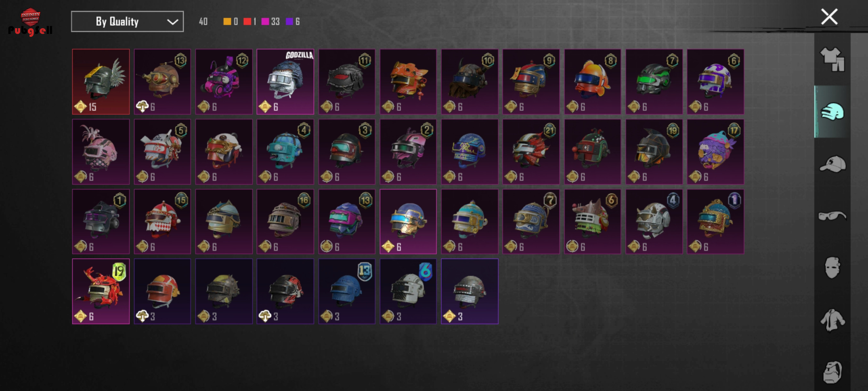Screen dimensions: 868x391
Task: Open the outfits clothing category icon
Action: pos(832,59)
